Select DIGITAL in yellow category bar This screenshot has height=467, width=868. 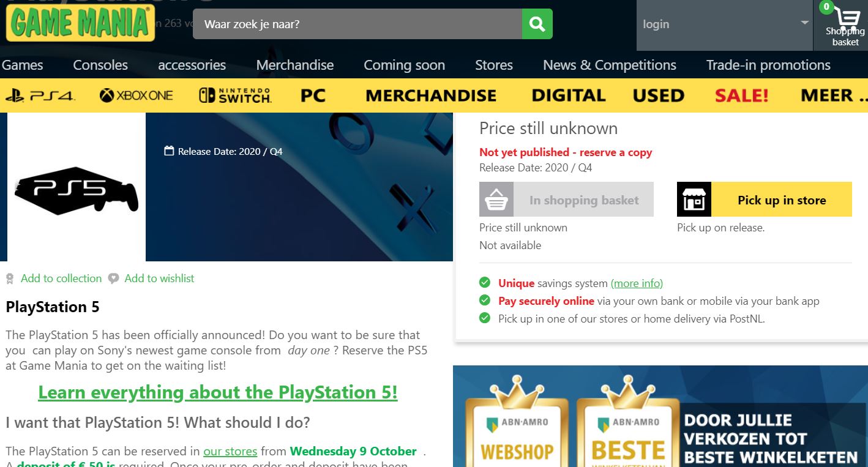[569, 95]
